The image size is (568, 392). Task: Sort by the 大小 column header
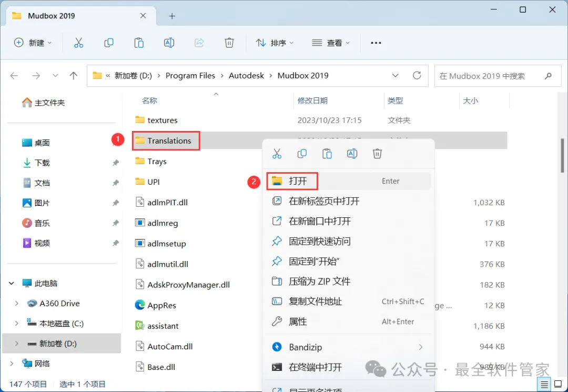470,100
